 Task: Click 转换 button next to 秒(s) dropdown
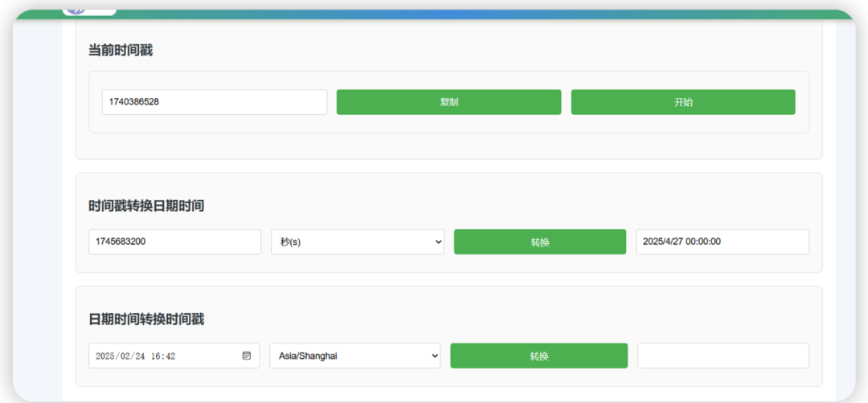[x=540, y=242]
